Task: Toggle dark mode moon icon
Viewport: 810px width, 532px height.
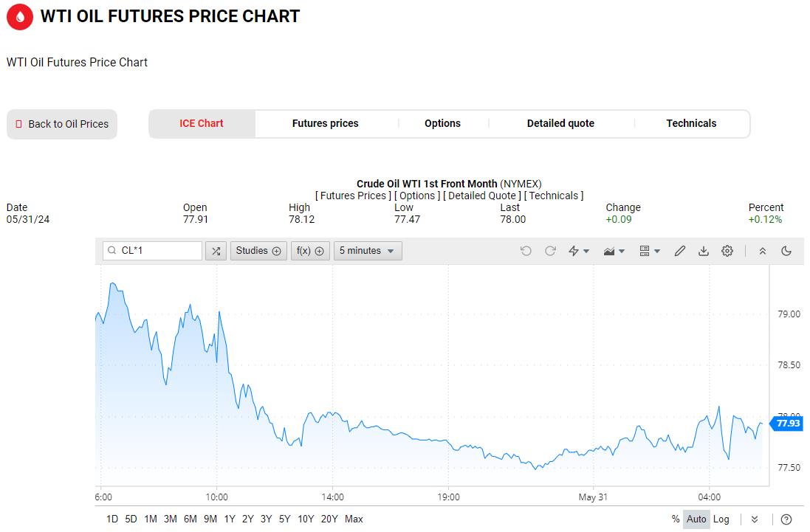Action: [x=786, y=251]
